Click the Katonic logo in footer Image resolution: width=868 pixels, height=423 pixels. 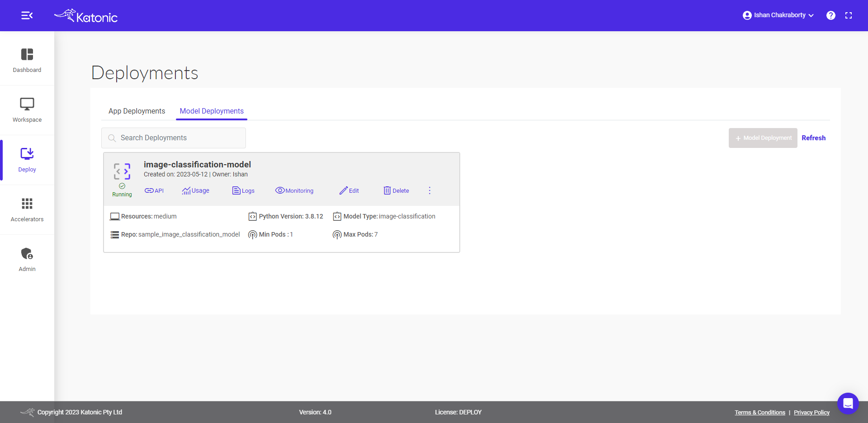click(x=28, y=412)
